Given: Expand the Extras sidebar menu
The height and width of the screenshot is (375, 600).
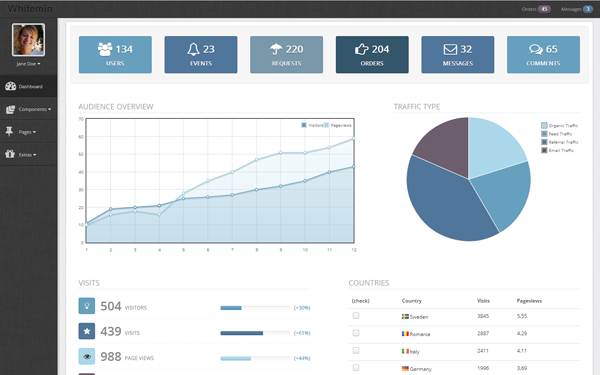Looking at the screenshot, I should (x=29, y=155).
